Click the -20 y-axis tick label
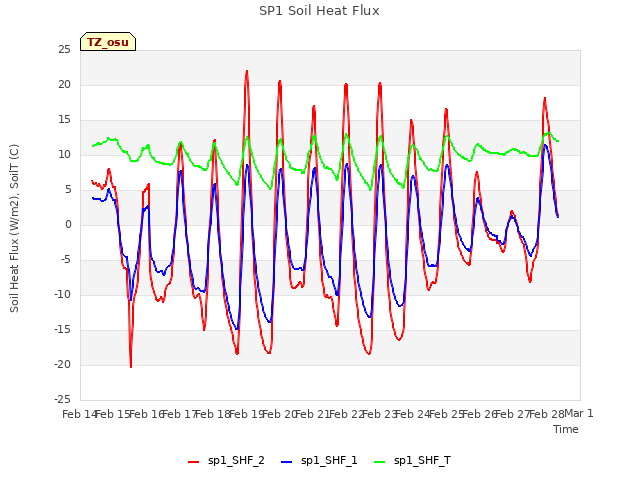This screenshot has height=480, width=640. [x=62, y=364]
